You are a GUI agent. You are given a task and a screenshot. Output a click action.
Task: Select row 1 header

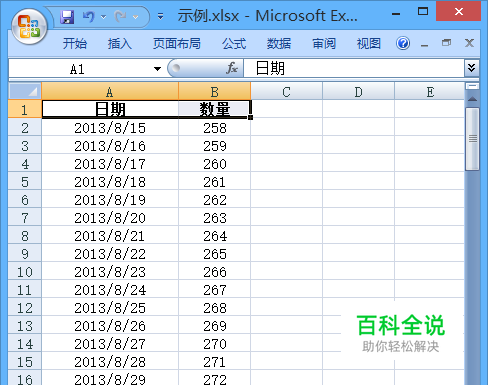click(x=25, y=109)
